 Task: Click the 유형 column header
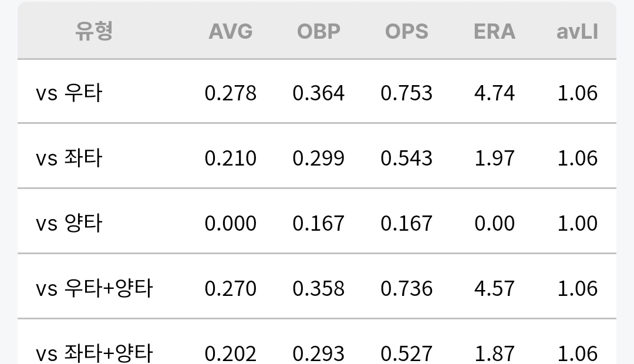[x=94, y=31]
